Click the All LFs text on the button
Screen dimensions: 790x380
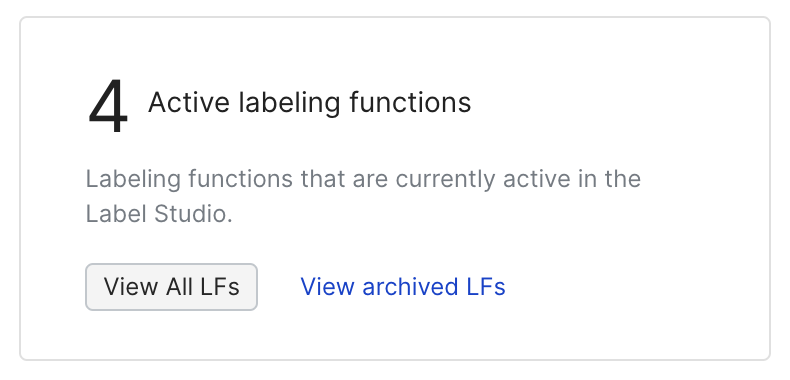203,287
